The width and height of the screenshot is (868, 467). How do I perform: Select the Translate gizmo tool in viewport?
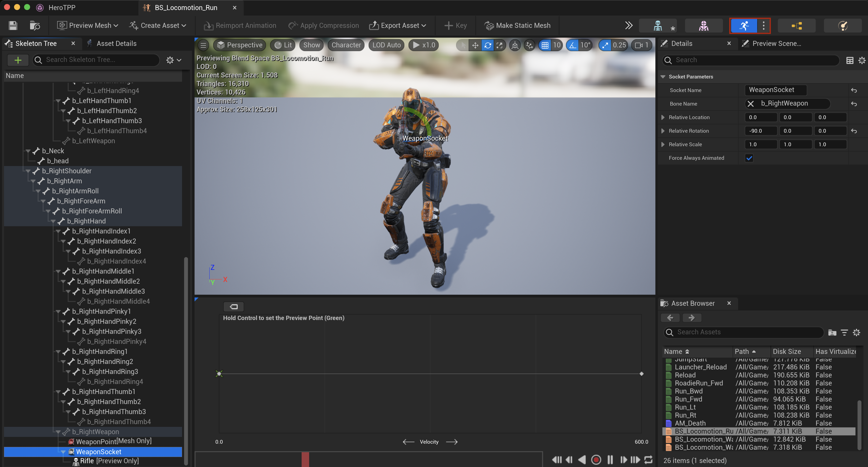click(475, 45)
